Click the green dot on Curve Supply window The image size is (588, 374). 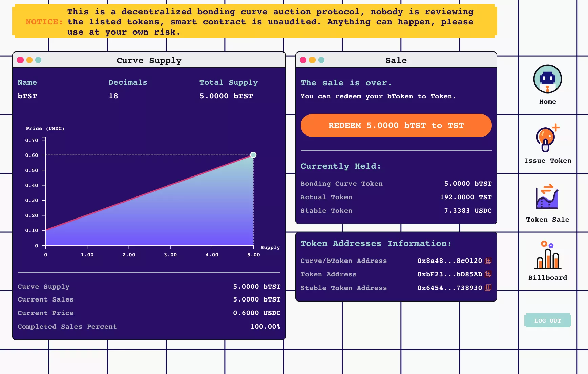(38, 60)
